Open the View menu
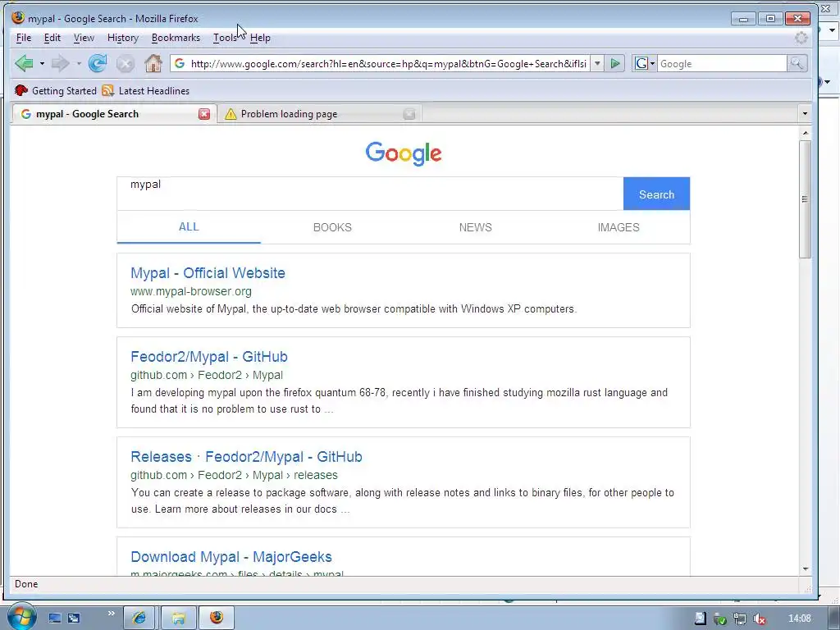 pos(84,38)
